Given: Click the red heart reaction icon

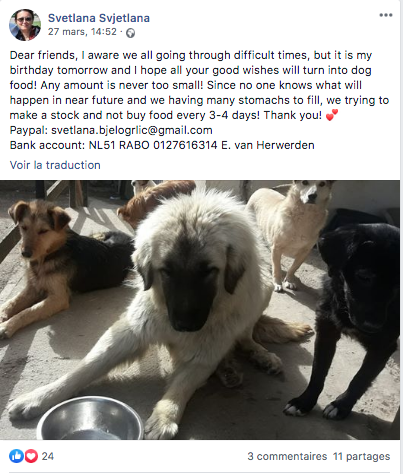Looking at the screenshot, I should click(31, 456).
